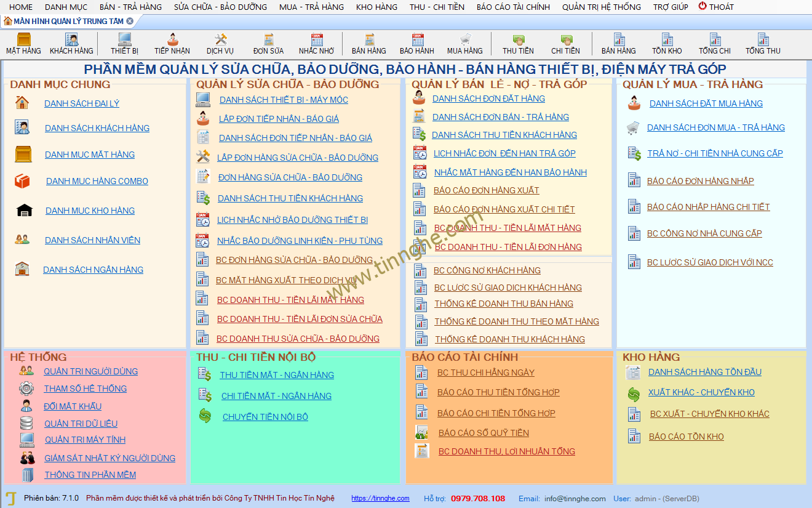Click the ĐỔI MẬT KHẨU link

(73, 406)
